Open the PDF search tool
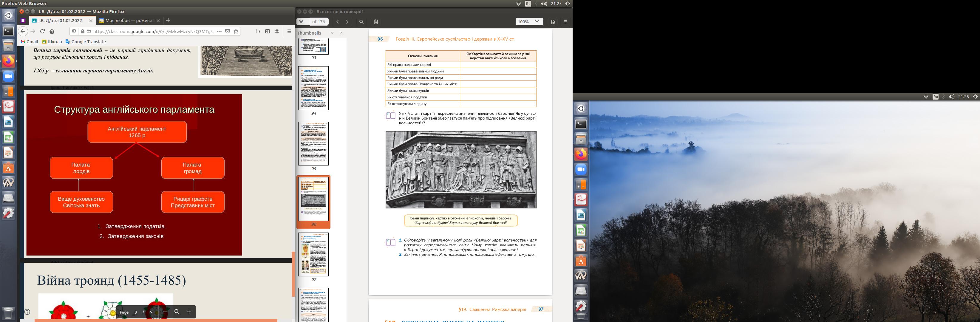 pyautogui.click(x=361, y=22)
